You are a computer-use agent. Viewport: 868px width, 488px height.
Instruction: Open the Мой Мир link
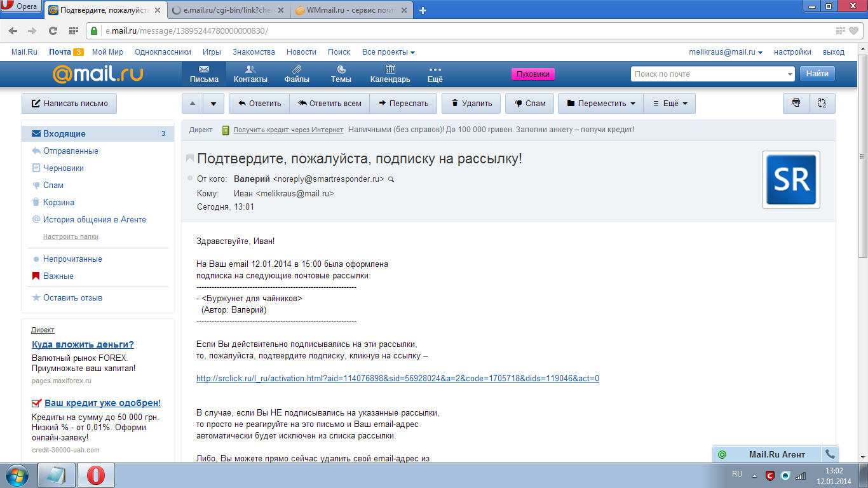107,52
